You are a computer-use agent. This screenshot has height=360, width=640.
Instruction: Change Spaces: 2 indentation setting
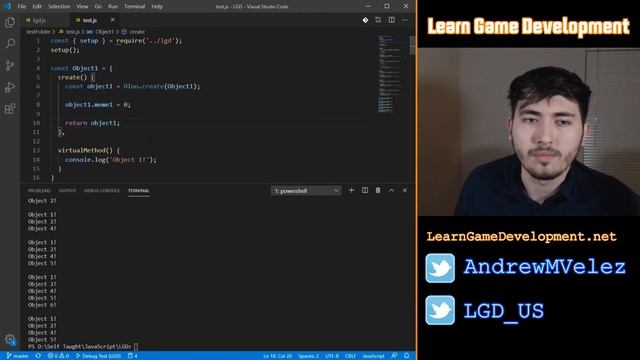(308, 356)
